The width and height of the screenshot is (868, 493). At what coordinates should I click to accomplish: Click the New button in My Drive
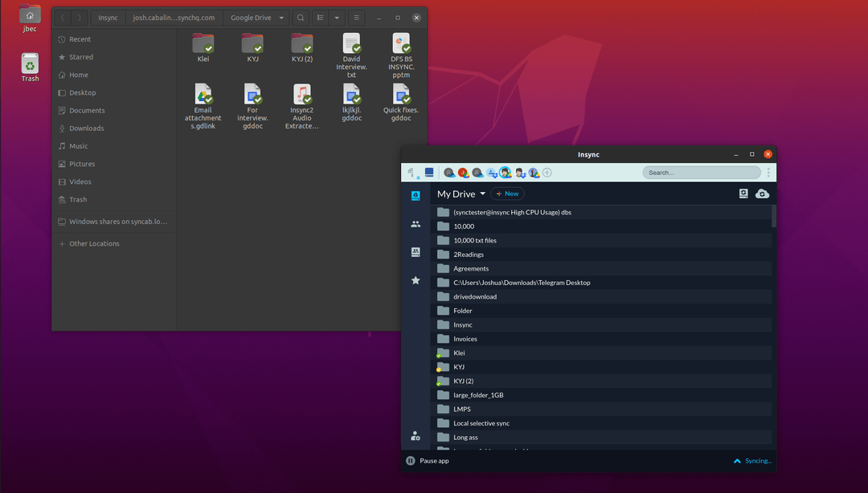(x=507, y=194)
